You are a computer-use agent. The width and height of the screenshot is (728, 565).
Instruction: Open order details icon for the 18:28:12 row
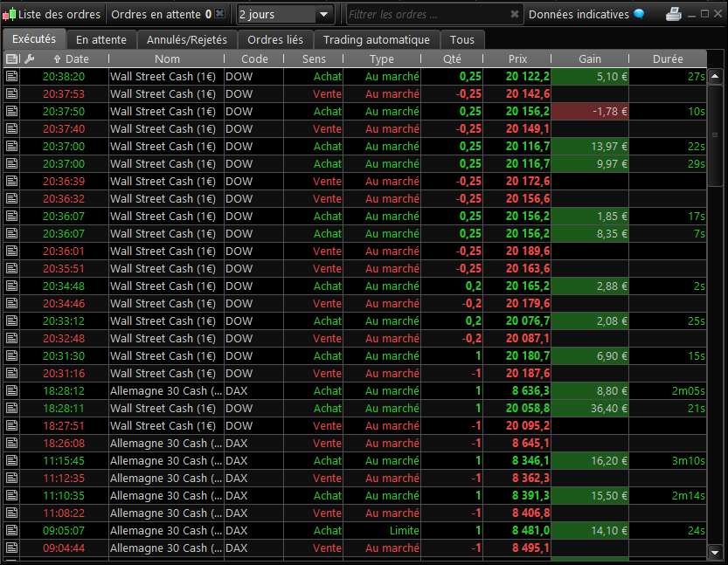(11, 391)
